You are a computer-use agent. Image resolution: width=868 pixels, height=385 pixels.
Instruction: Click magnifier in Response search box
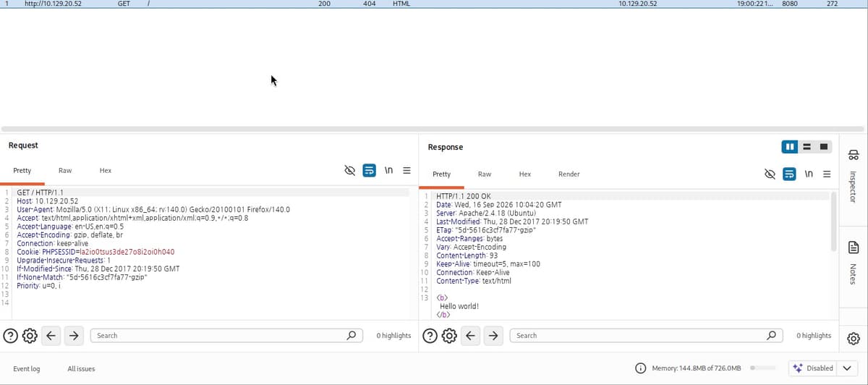click(x=771, y=335)
